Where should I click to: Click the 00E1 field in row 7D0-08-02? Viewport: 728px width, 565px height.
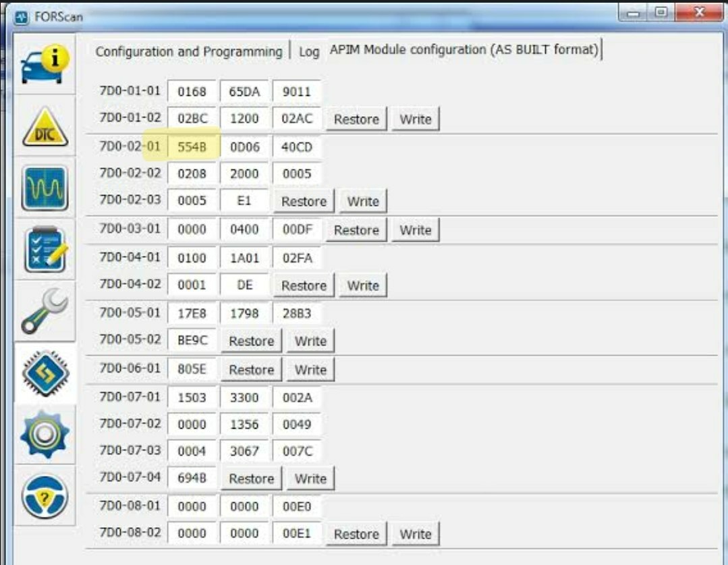coord(297,533)
